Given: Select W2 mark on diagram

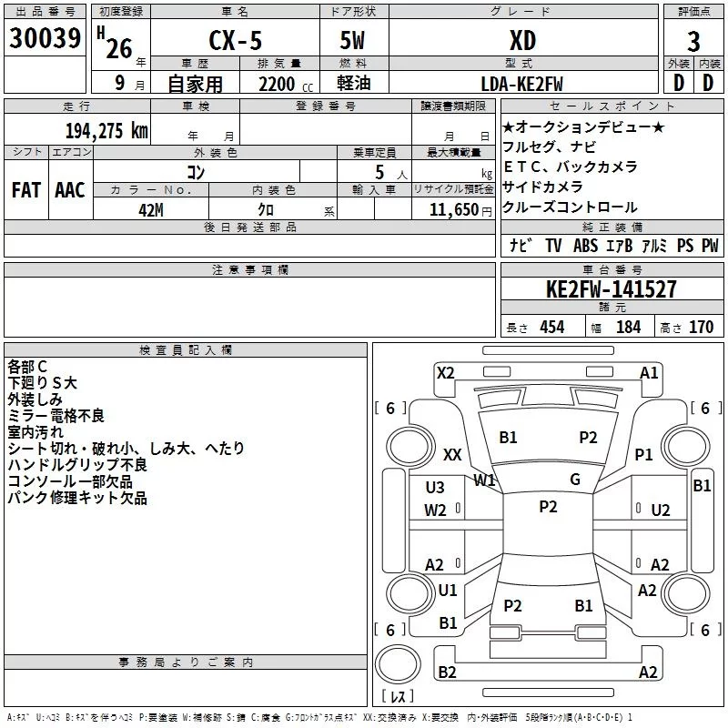Looking at the screenshot, I should pyautogui.click(x=435, y=511).
